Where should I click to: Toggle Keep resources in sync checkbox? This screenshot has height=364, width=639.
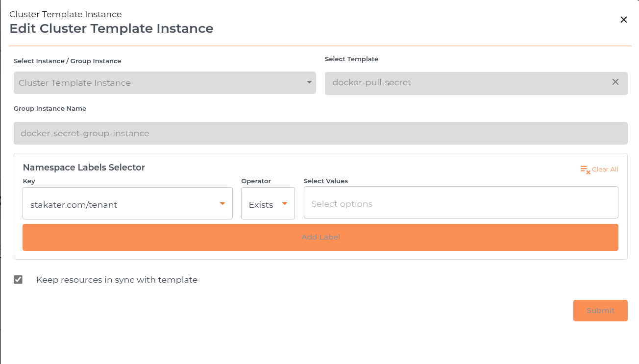[x=18, y=280]
